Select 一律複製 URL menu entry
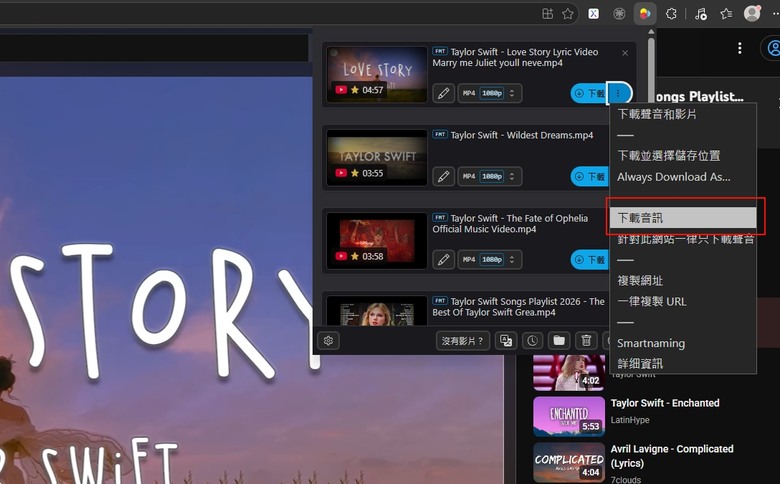This screenshot has width=780, height=484. click(x=682, y=301)
